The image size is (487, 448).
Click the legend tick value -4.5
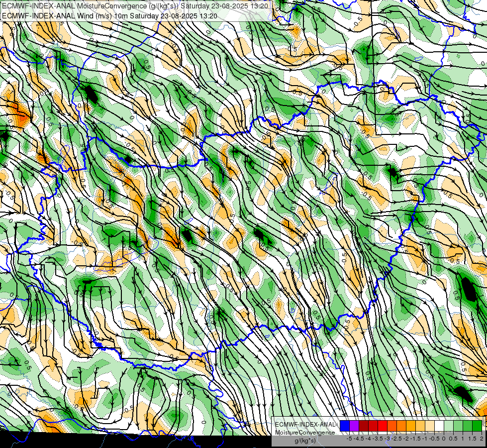pyautogui.click(x=359, y=439)
